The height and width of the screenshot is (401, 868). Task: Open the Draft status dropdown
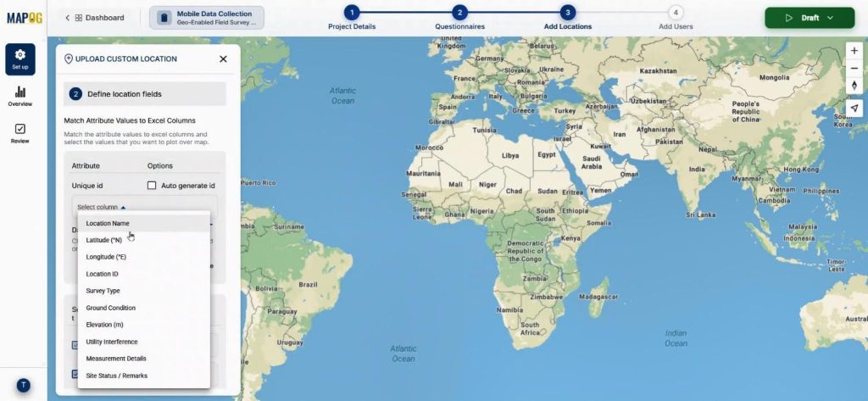pyautogui.click(x=810, y=18)
